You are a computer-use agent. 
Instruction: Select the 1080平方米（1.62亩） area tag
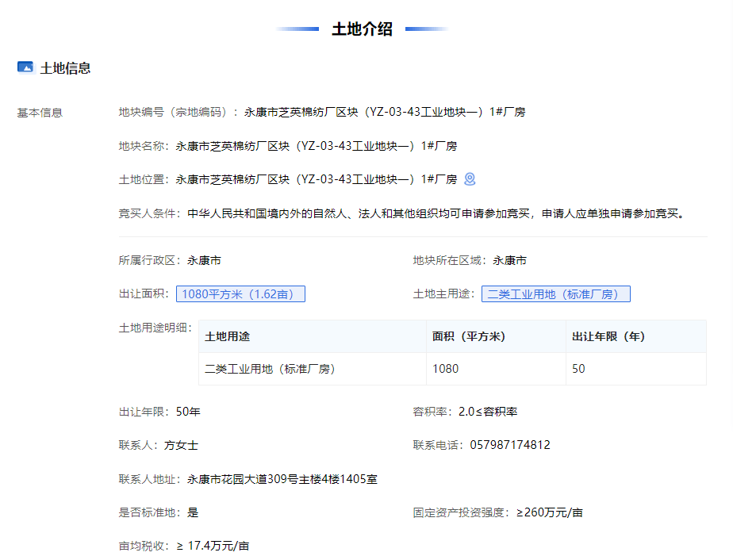point(240,293)
